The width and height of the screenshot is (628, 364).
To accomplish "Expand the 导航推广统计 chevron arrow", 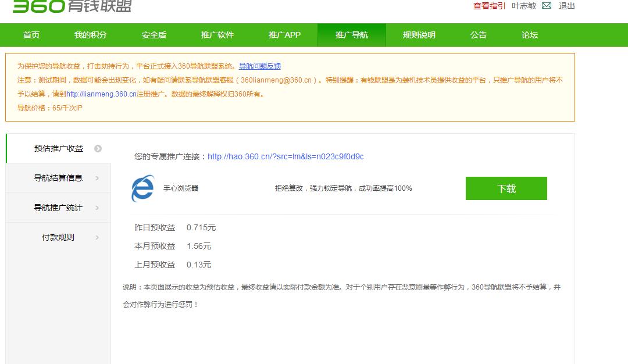I will click(x=97, y=208).
